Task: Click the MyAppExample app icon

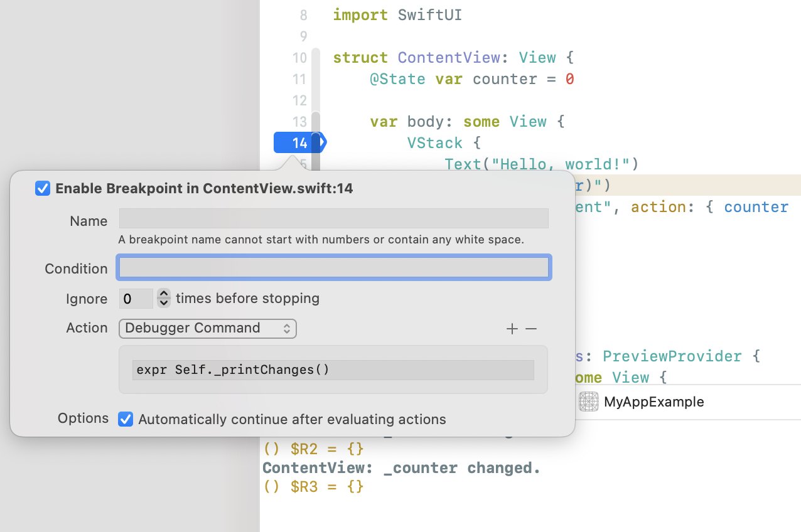Action: [x=588, y=402]
